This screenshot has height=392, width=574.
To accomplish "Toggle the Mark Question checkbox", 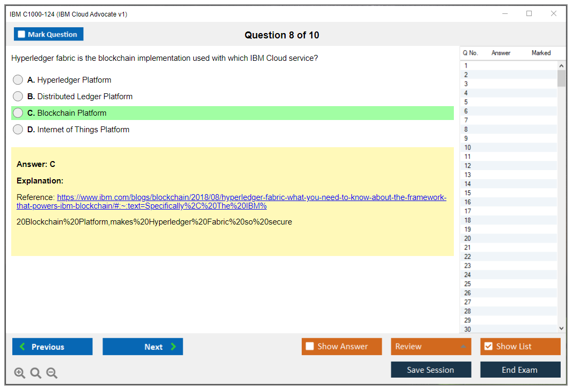I will tap(22, 35).
